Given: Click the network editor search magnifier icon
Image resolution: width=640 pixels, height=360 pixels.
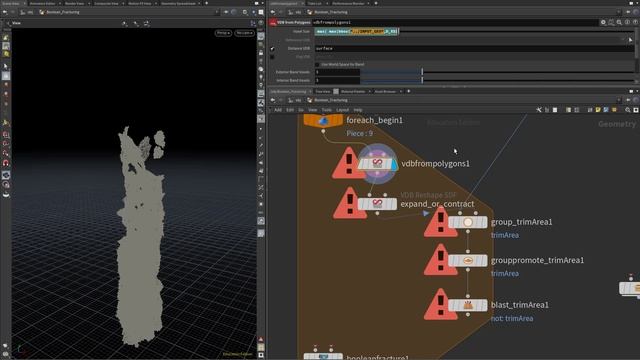Looking at the screenshot, I should click(628, 110).
